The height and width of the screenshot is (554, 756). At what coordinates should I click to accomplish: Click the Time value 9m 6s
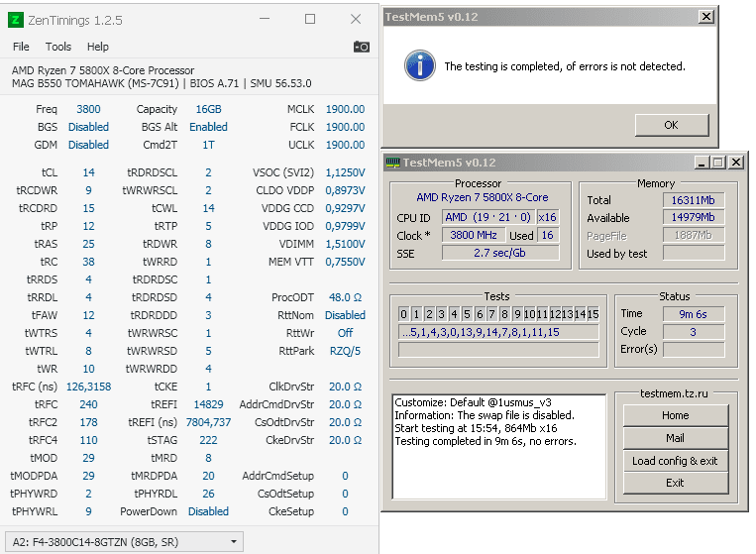coord(694,314)
